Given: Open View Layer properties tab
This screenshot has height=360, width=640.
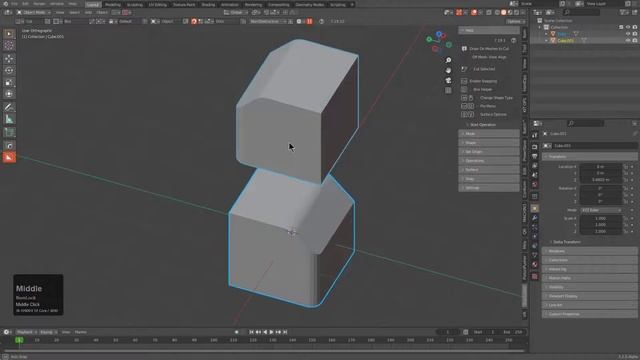Looking at the screenshot, I should 535,166.
